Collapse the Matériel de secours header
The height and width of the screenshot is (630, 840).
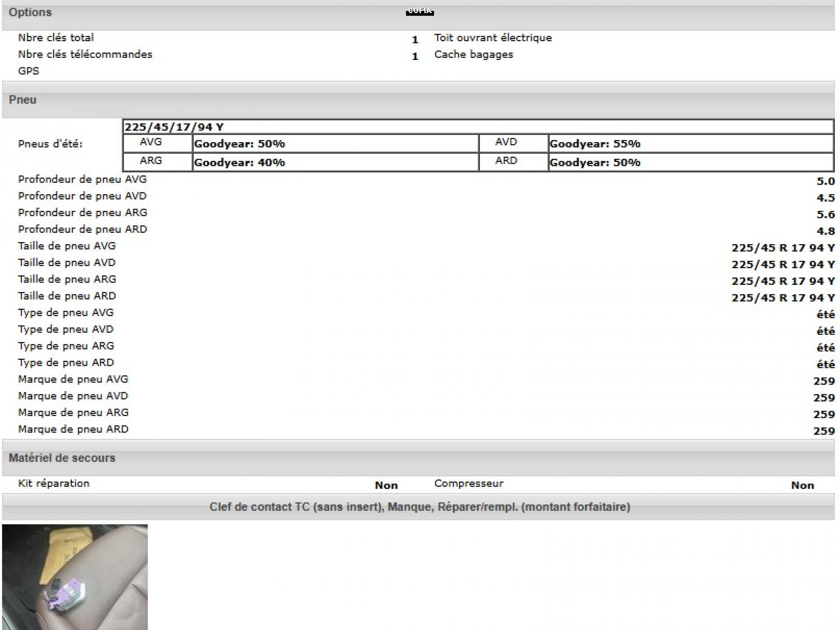coord(62,458)
